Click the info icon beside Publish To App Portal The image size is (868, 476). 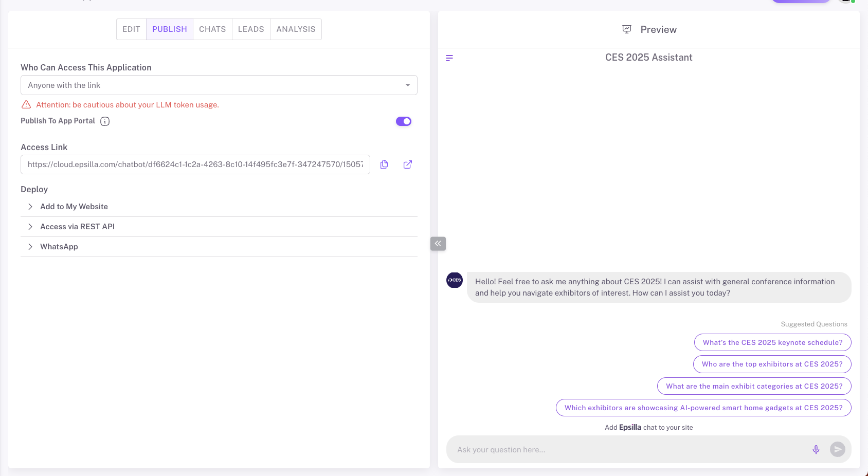pos(105,121)
